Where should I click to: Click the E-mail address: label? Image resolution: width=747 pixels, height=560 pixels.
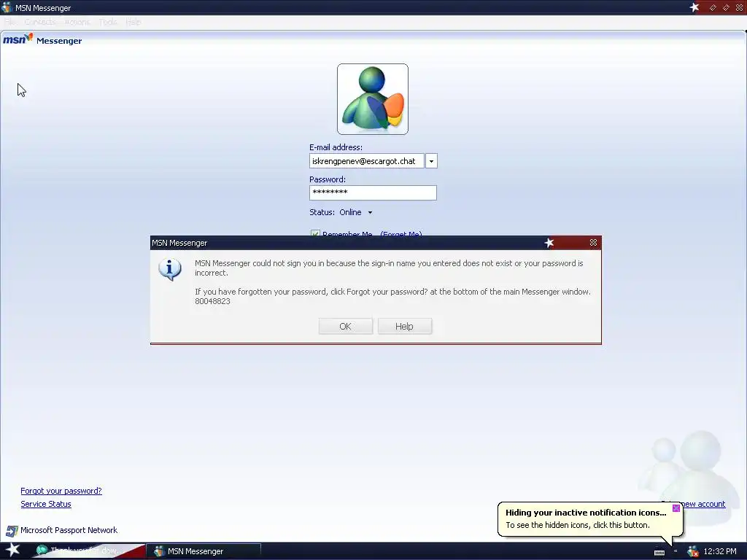click(336, 147)
